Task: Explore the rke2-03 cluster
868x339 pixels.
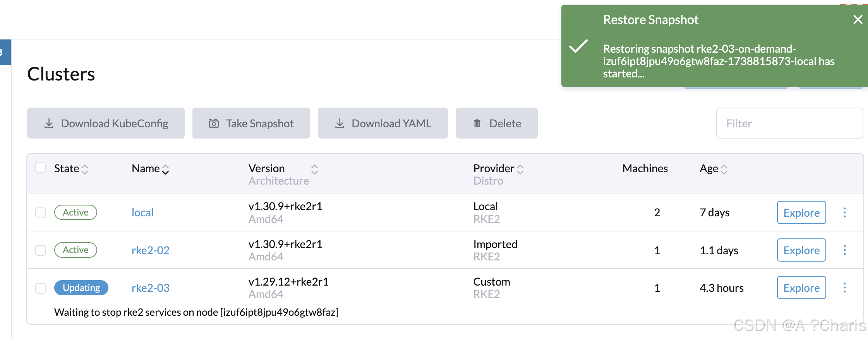Action: (801, 288)
